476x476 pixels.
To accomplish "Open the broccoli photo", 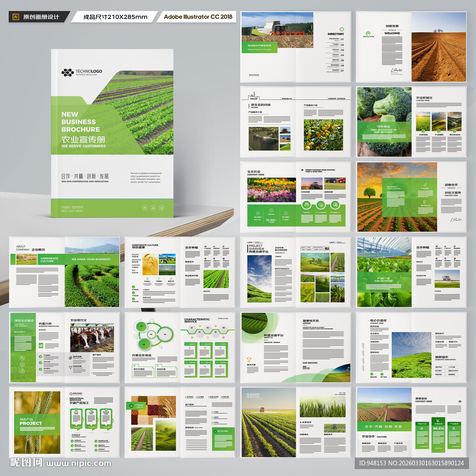I will [x=384, y=122].
